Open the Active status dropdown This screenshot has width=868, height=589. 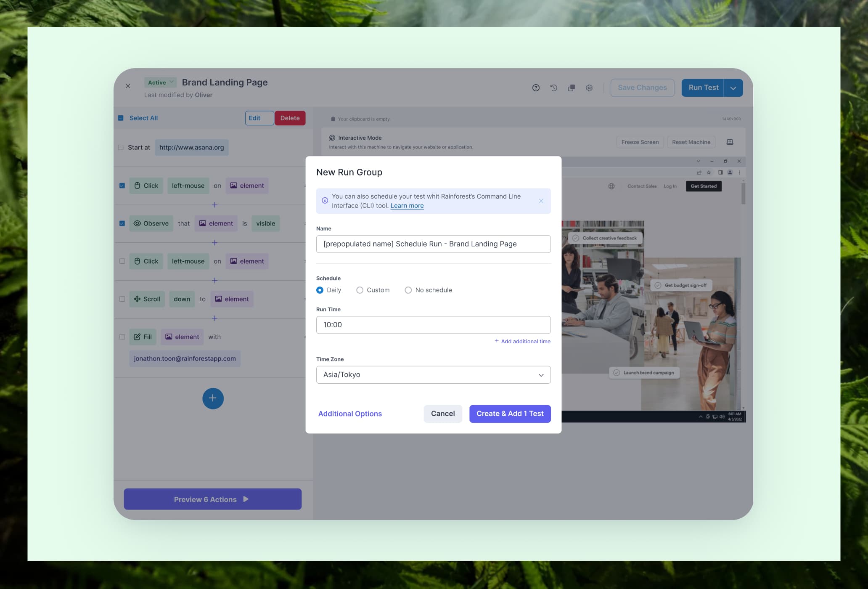coord(160,82)
